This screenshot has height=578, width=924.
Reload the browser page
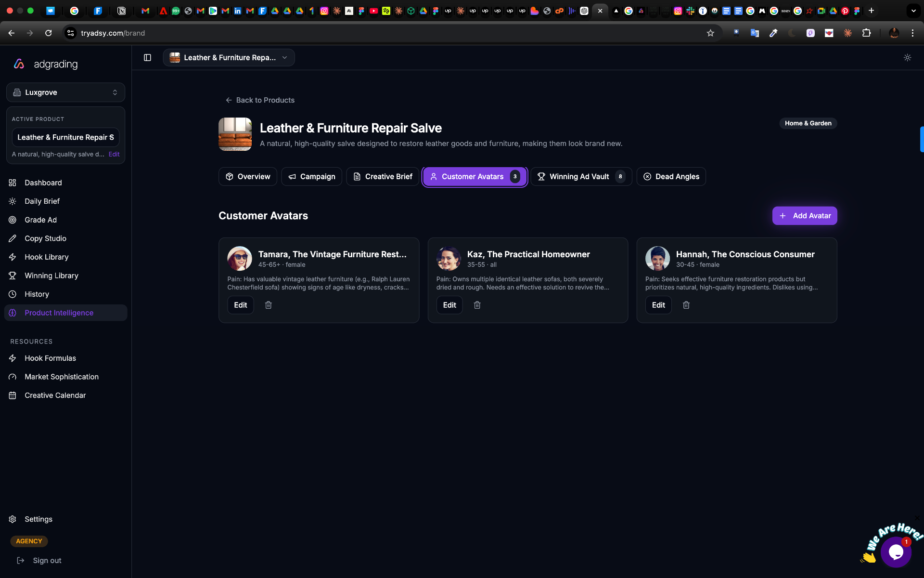(49, 33)
